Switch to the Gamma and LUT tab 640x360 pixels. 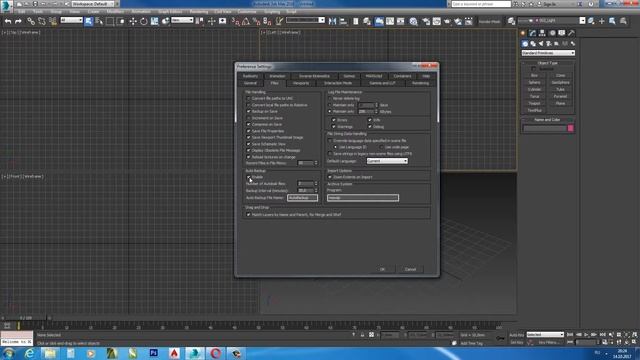tap(382, 83)
